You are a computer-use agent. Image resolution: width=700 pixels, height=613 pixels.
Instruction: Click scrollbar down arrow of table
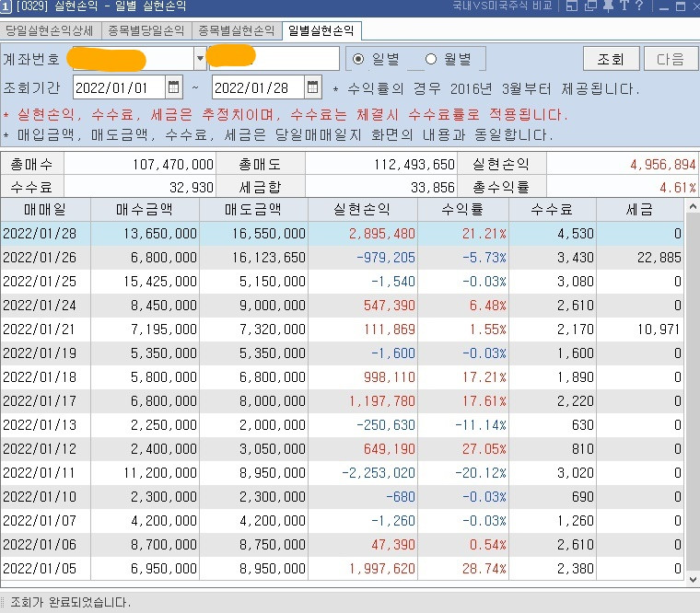tap(693, 580)
